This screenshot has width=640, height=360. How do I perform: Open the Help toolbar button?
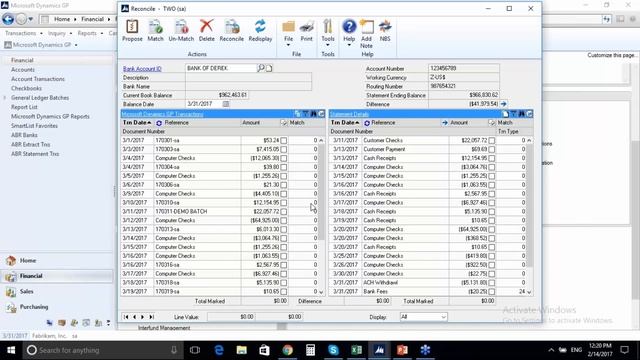coord(349,31)
